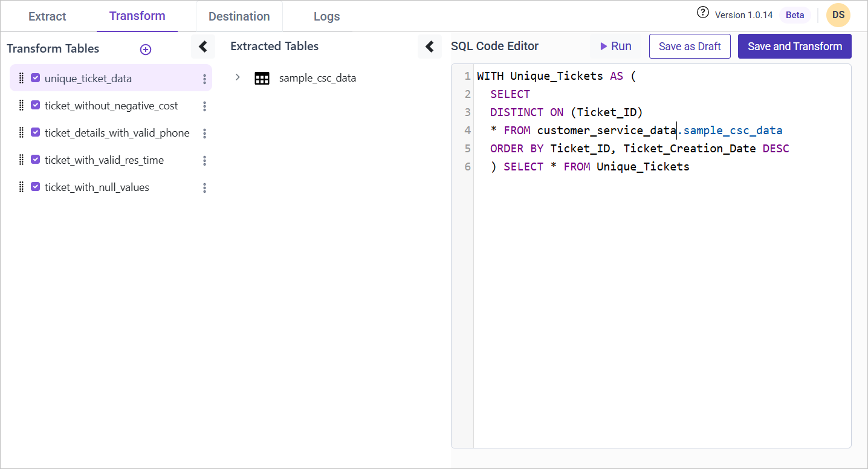Open three-dot menu for unique_ticket_data
The height and width of the screenshot is (469, 868).
tap(204, 79)
